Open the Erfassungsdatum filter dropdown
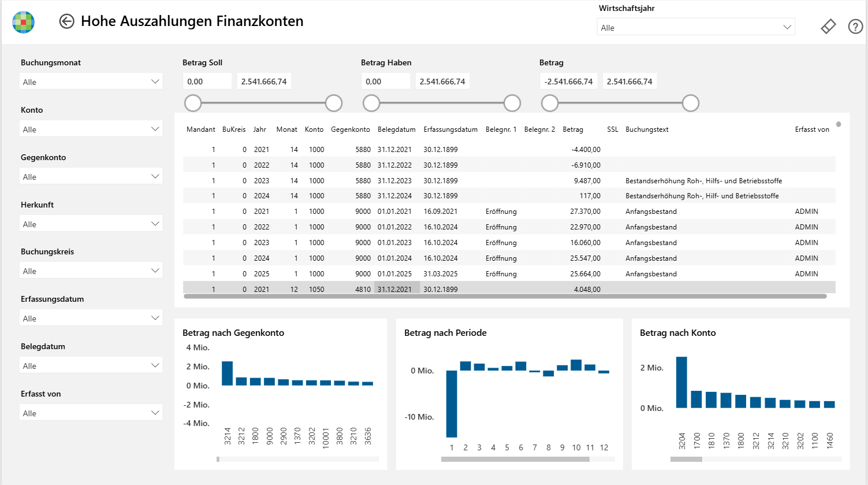 pos(91,318)
